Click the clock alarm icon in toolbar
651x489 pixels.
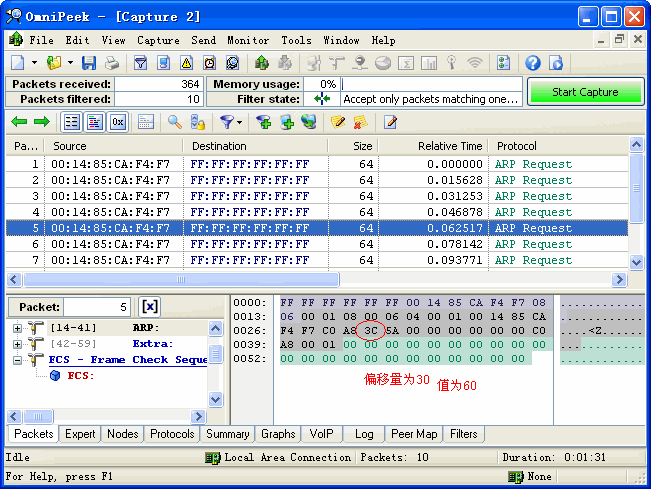[210, 63]
